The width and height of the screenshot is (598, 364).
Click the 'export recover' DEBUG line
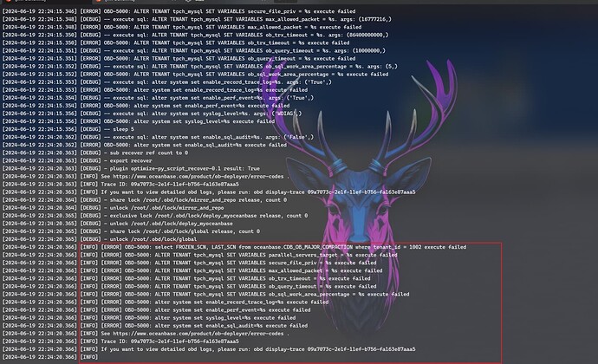click(77, 160)
